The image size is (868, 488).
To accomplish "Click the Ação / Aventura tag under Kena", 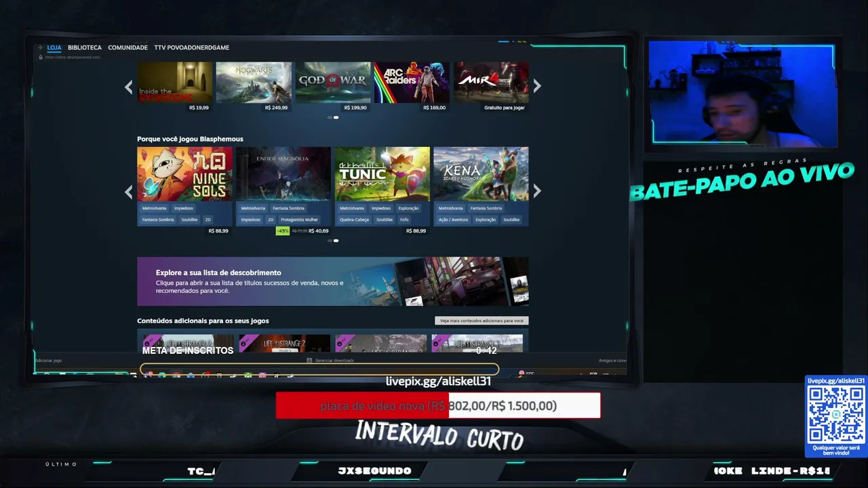I will click(454, 220).
